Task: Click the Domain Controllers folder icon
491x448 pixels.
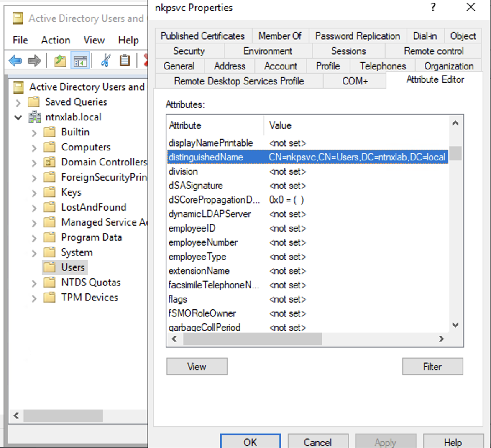Action: (50, 162)
